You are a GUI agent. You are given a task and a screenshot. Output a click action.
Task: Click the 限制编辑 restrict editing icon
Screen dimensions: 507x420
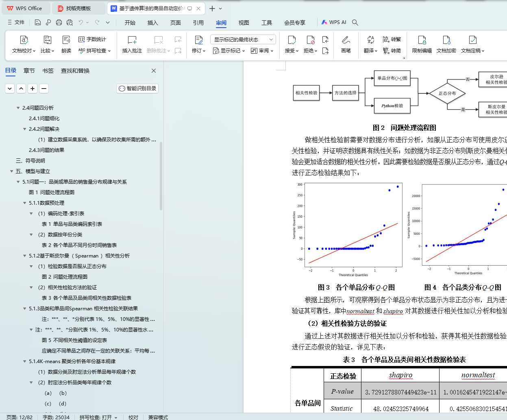pos(422,40)
